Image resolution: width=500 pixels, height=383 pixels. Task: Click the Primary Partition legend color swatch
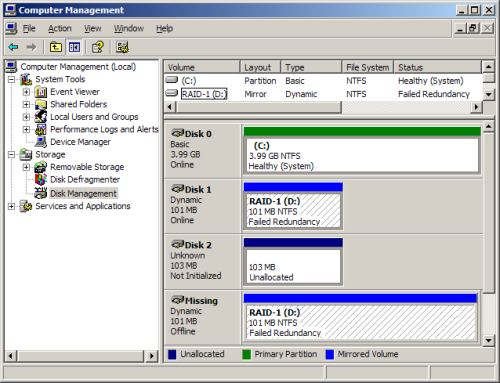(247, 354)
